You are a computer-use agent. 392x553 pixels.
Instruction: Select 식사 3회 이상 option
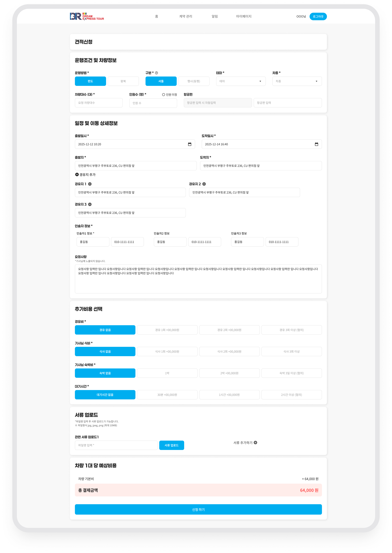coord(292,351)
